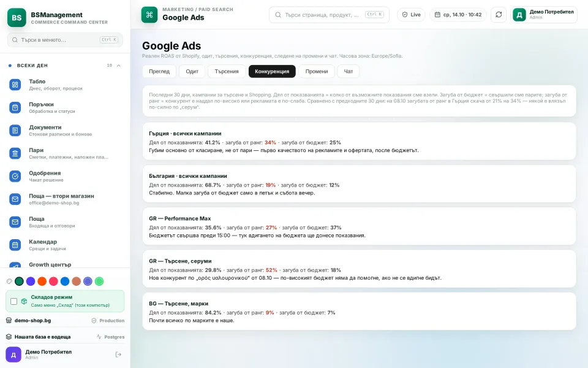
Task: Switch to the Преглед tab
Action: (159, 71)
